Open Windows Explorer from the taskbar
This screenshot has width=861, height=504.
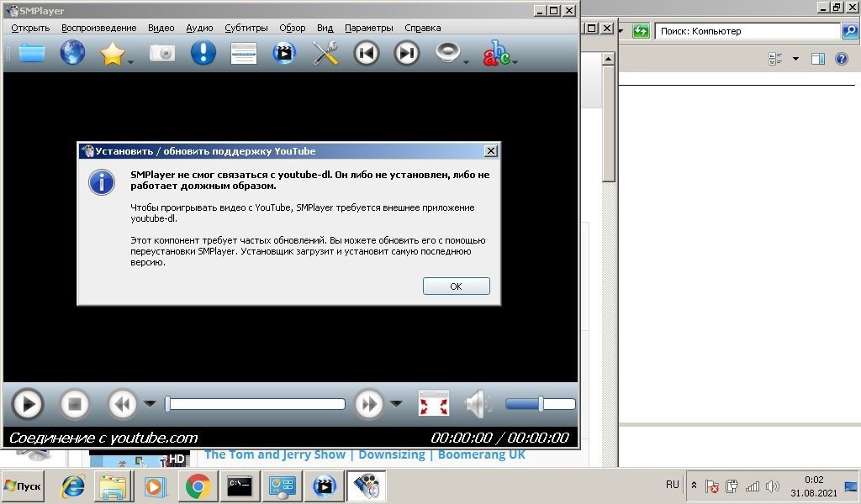114,486
